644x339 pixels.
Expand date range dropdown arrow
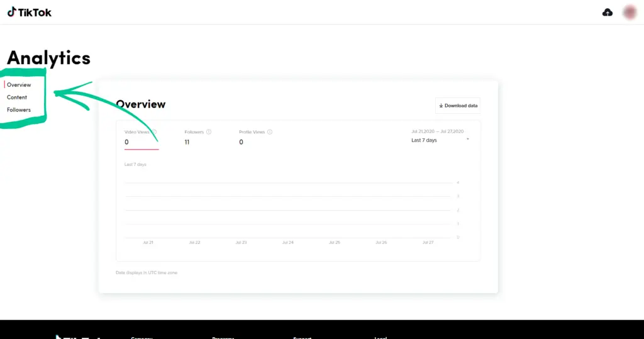(468, 139)
